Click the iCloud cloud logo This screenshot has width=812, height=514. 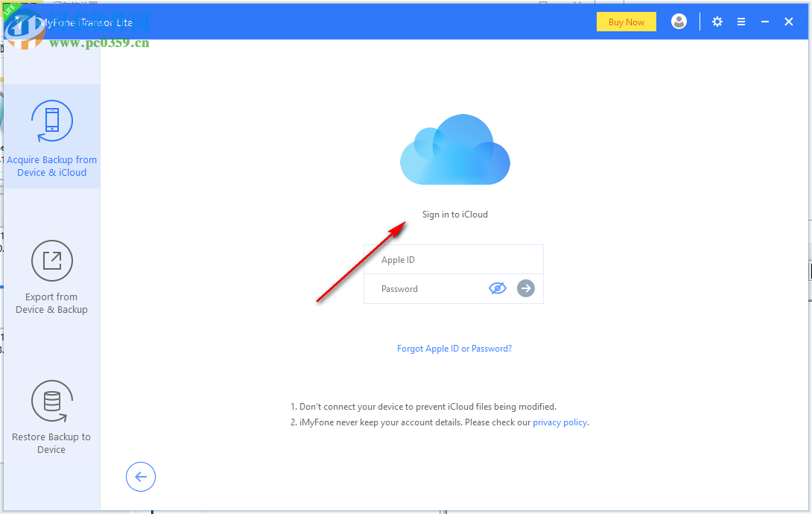point(454,149)
